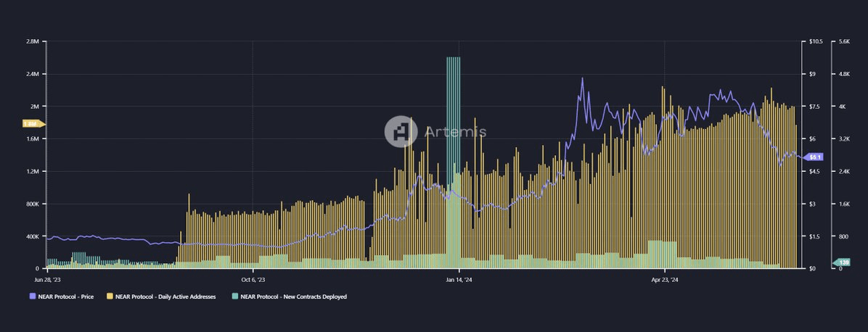Click the "1.2M" left axis label
This screenshot has width=868, height=332.
point(31,172)
